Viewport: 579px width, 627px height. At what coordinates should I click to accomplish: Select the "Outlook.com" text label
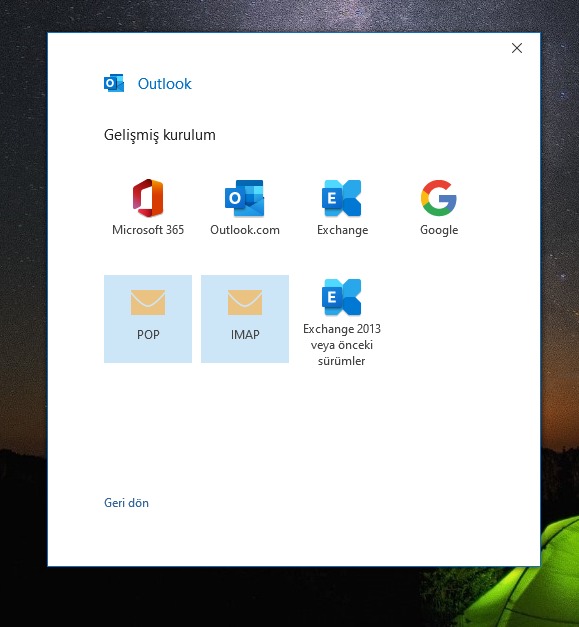tap(245, 230)
